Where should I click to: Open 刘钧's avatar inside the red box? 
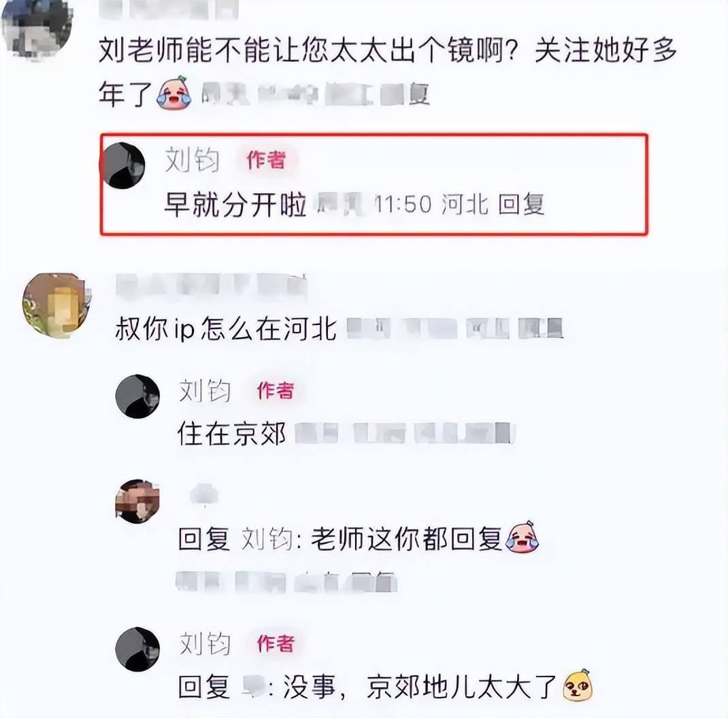click(124, 166)
